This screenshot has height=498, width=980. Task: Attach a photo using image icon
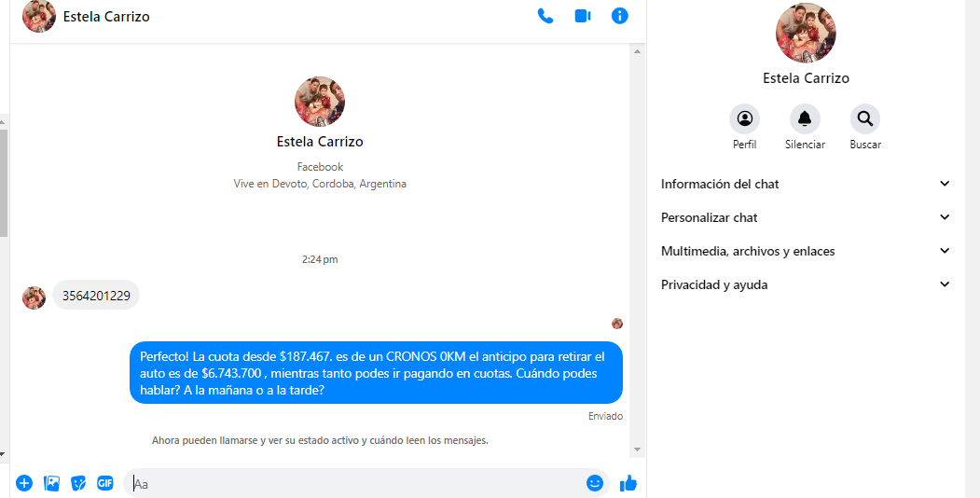(52, 483)
